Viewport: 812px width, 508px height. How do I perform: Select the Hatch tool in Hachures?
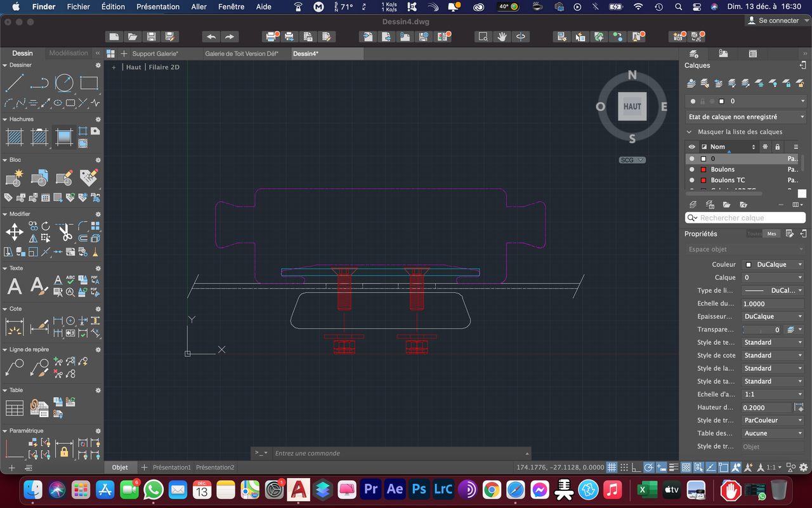[x=15, y=137]
